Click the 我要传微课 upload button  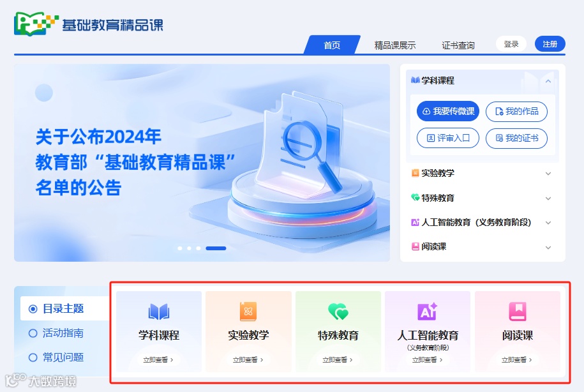pyautogui.click(x=448, y=111)
